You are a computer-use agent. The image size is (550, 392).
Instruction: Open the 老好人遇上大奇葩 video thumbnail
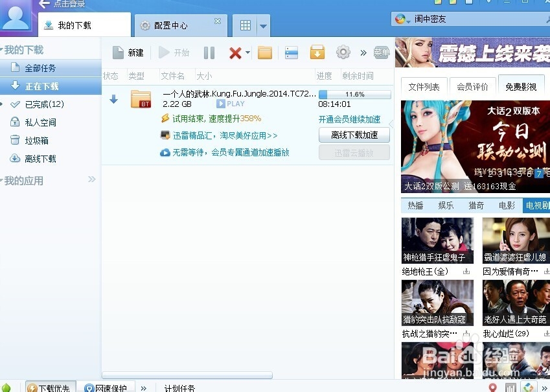tap(516, 303)
